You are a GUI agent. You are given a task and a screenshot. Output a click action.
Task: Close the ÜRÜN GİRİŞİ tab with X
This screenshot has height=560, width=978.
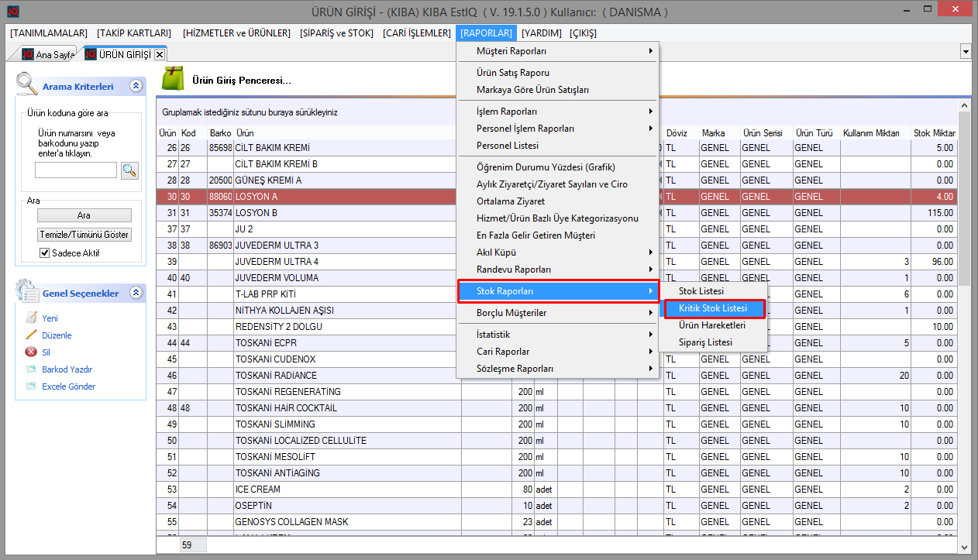[x=160, y=54]
